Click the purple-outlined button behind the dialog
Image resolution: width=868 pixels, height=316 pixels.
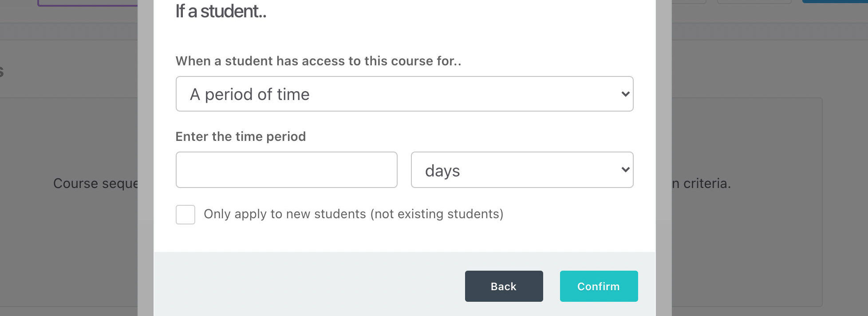tap(89, 3)
